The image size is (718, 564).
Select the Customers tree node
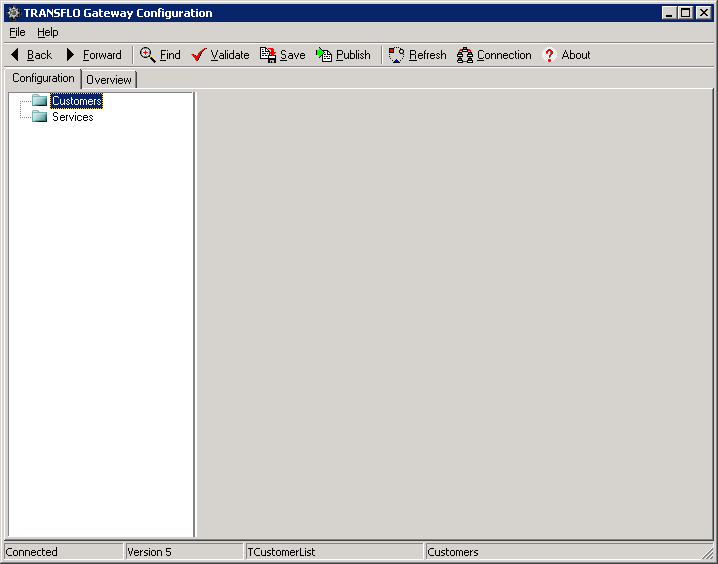tap(77, 101)
